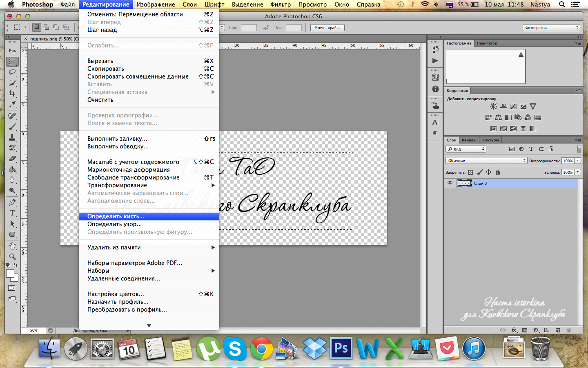Screen dimensions: 588x368
Task: Choose Свободное трансформирование menu item
Action: click(149, 177)
